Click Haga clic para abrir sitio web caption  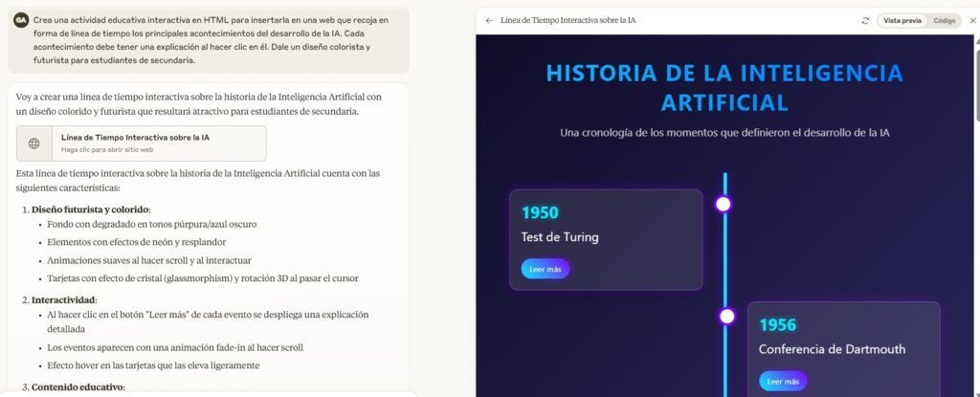[x=107, y=150]
